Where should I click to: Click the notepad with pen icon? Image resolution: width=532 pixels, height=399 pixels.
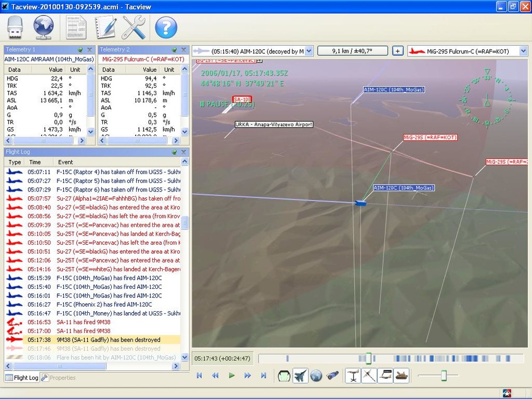pyautogui.click(x=105, y=27)
